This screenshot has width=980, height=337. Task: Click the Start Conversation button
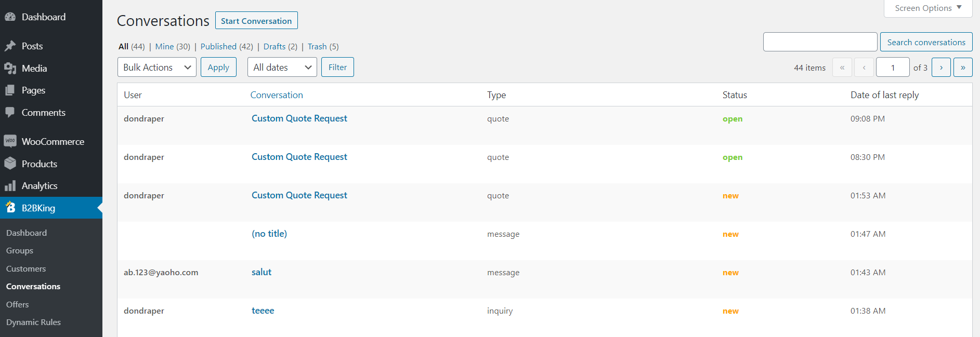256,21
